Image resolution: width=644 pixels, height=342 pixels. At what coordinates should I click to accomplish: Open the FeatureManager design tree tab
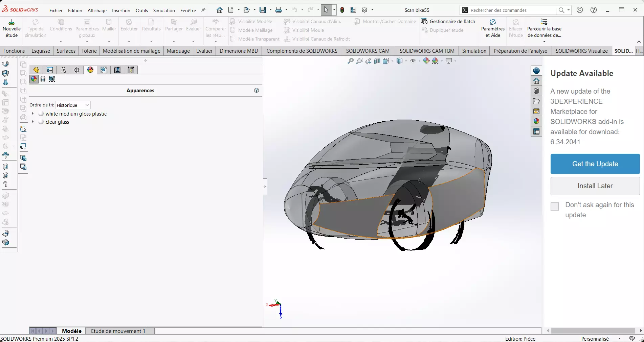pos(36,70)
